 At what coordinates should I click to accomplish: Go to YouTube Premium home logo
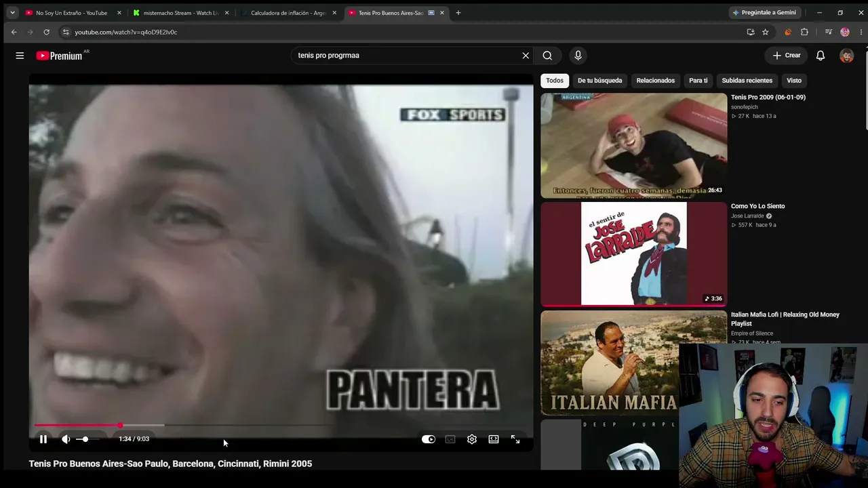(60, 56)
